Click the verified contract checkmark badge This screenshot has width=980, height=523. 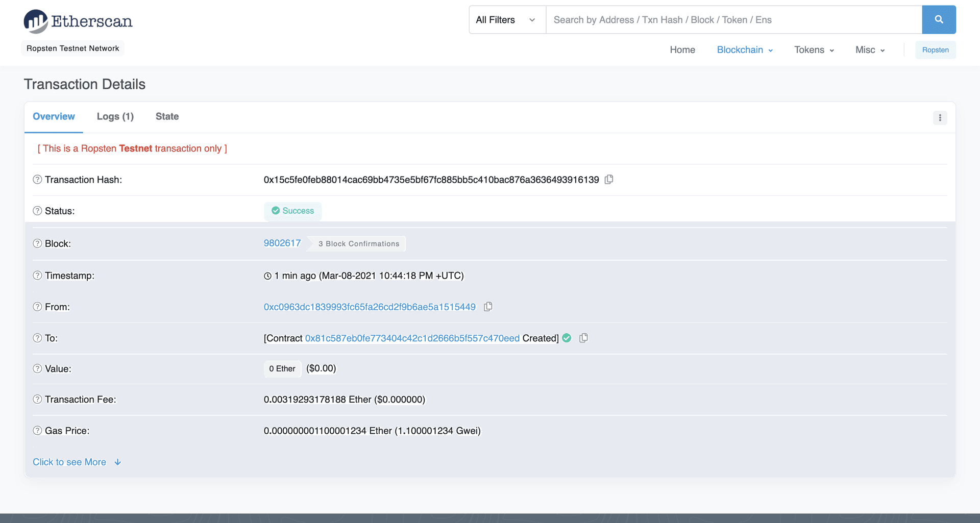(567, 338)
